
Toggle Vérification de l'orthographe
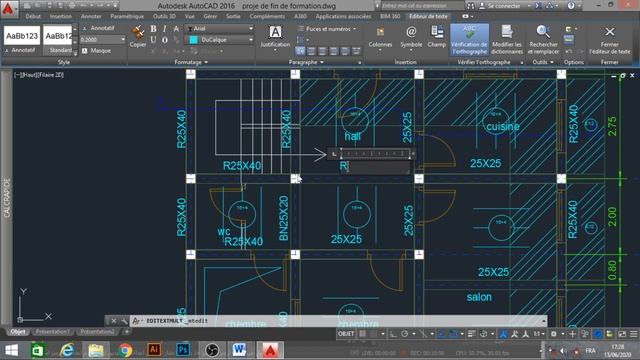pos(469,39)
